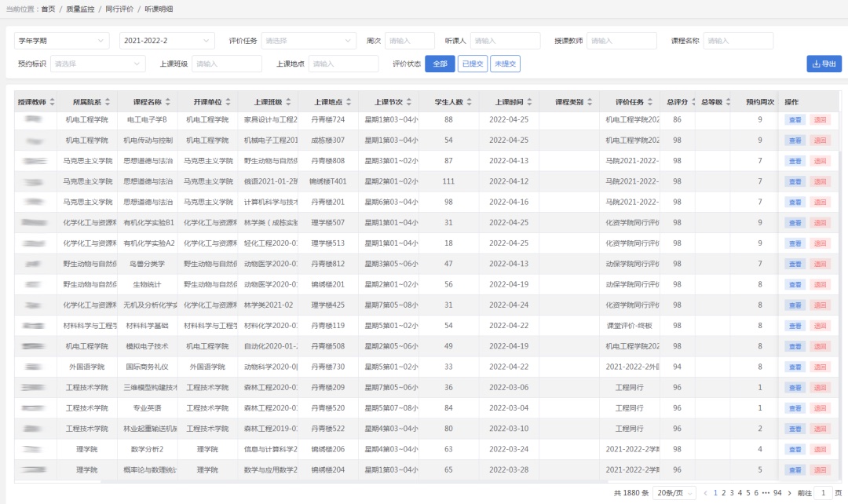Viewport: 848px width, 504px height.
Task: Select 未提交 status filter
Action: pos(505,64)
